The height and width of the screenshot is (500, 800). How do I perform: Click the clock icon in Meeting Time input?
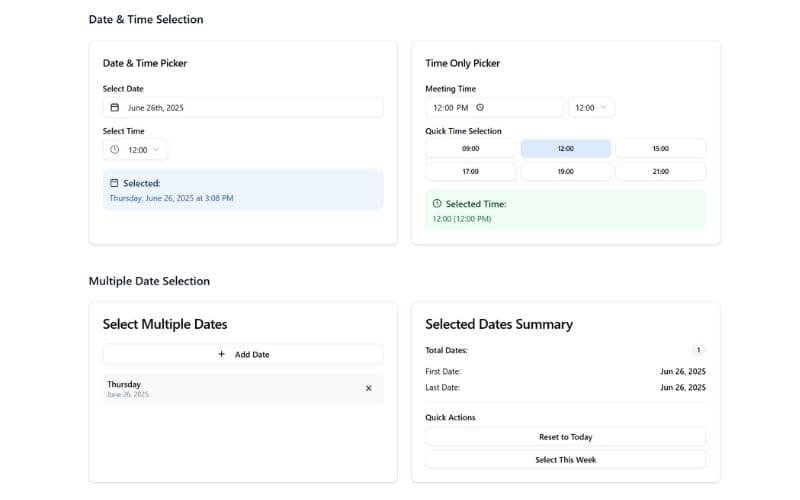pyautogui.click(x=480, y=107)
